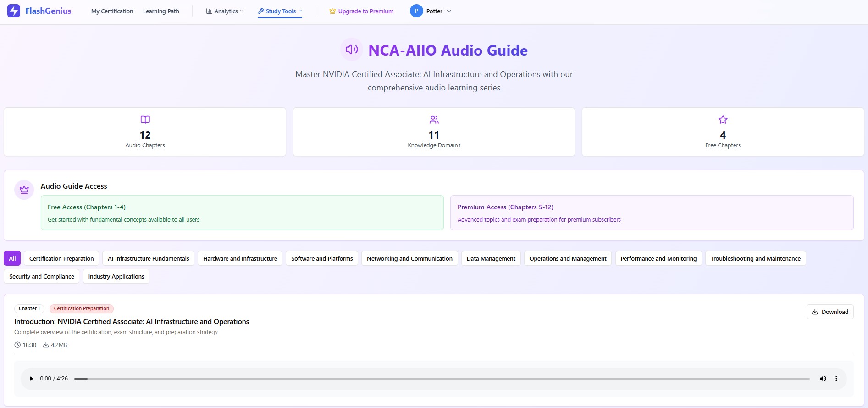Open the Potter account dropdown chevron
Image resolution: width=868 pixels, height=408 pixels.
[x=449, y=11]
